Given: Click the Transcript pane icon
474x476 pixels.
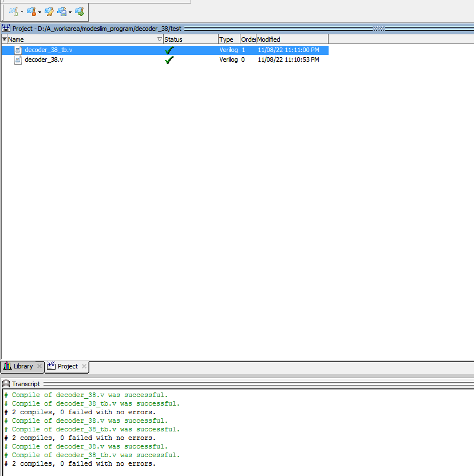Looking at the screenshot, I should [x=6, y=384].
